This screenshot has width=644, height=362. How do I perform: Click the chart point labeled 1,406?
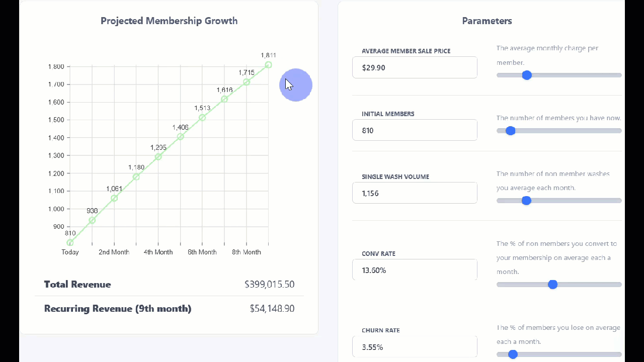click(180, 137)
